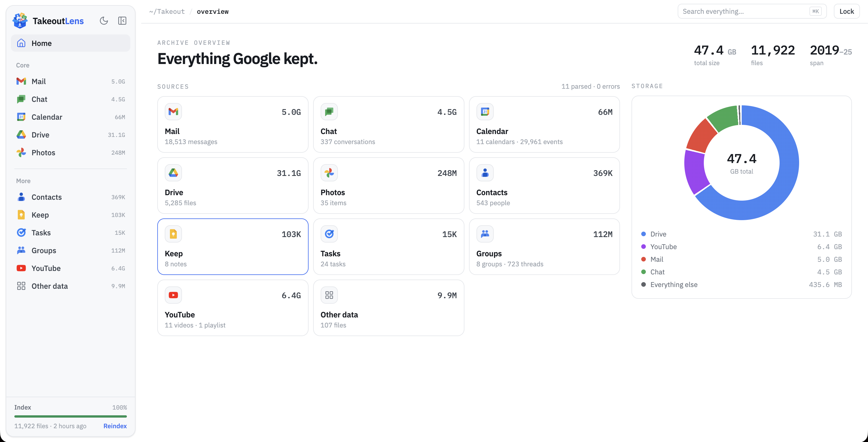Open Photos in the sidebar
The height and width of the screenshot is (442, 868).
[x=70, y=153]
